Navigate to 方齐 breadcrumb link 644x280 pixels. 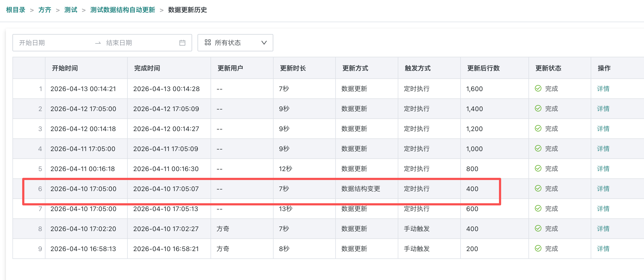(45, 10)
